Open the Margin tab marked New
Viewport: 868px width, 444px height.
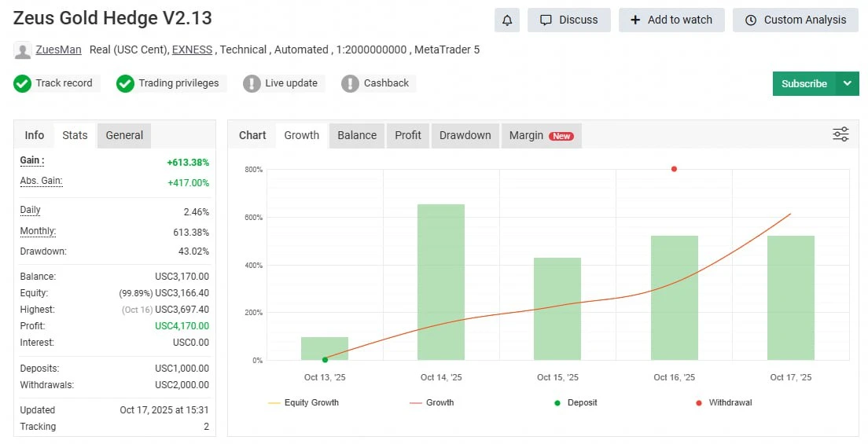click(x=541, y=135)
